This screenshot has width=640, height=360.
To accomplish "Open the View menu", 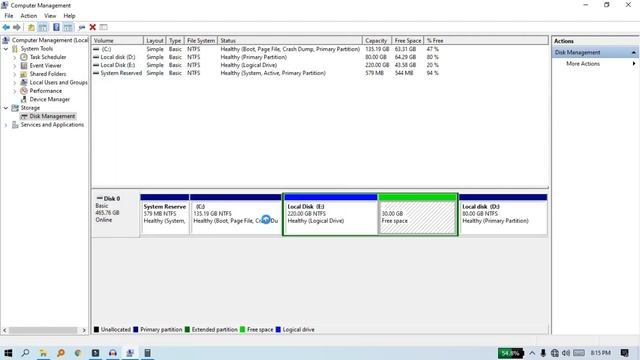I will click(x=50, y=16).
